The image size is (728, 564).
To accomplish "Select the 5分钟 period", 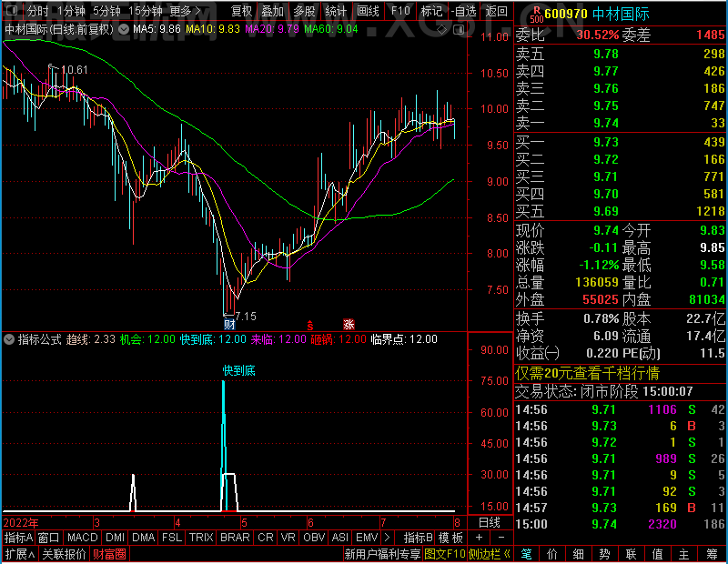I will pos(106,11).
